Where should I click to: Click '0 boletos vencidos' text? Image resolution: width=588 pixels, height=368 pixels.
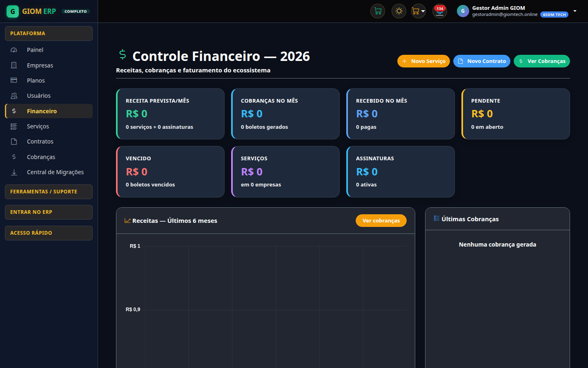click(150, 185)
